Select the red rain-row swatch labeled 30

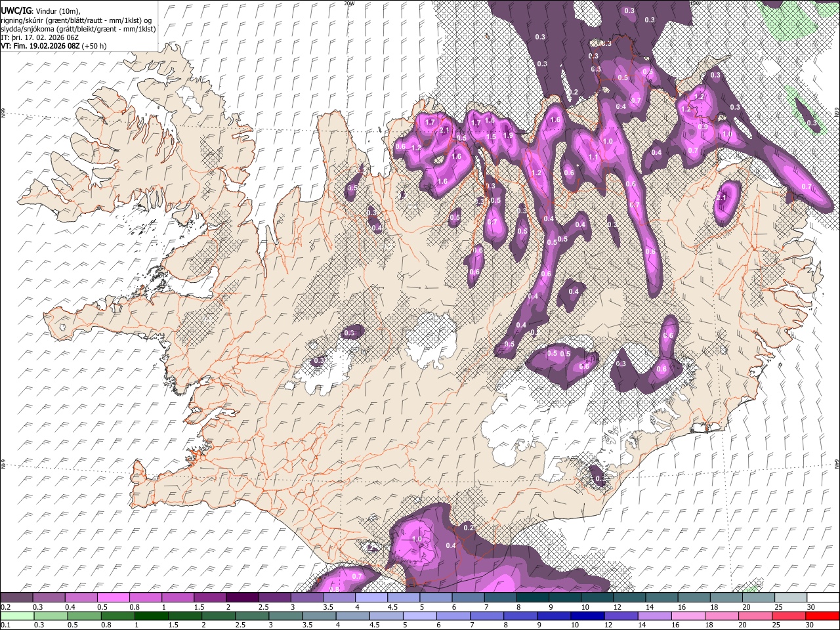coord(824,616)
